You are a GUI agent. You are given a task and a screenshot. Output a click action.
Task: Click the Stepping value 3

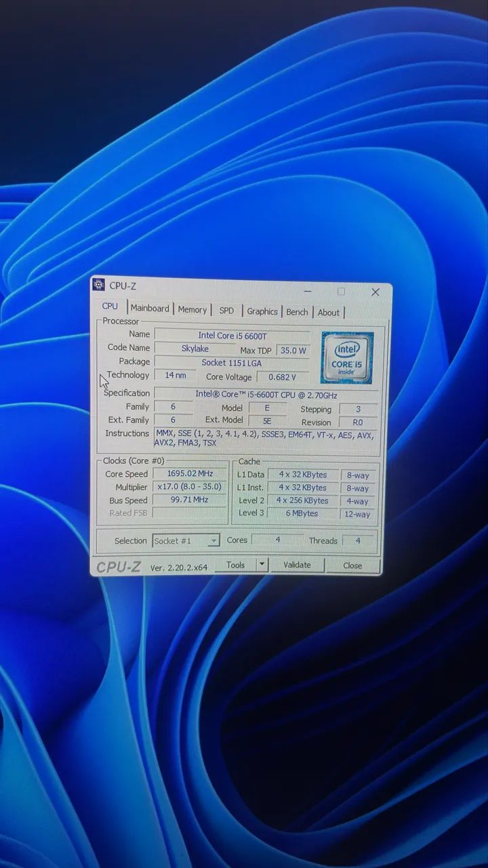pyautogui.click(x=358, y=409)
